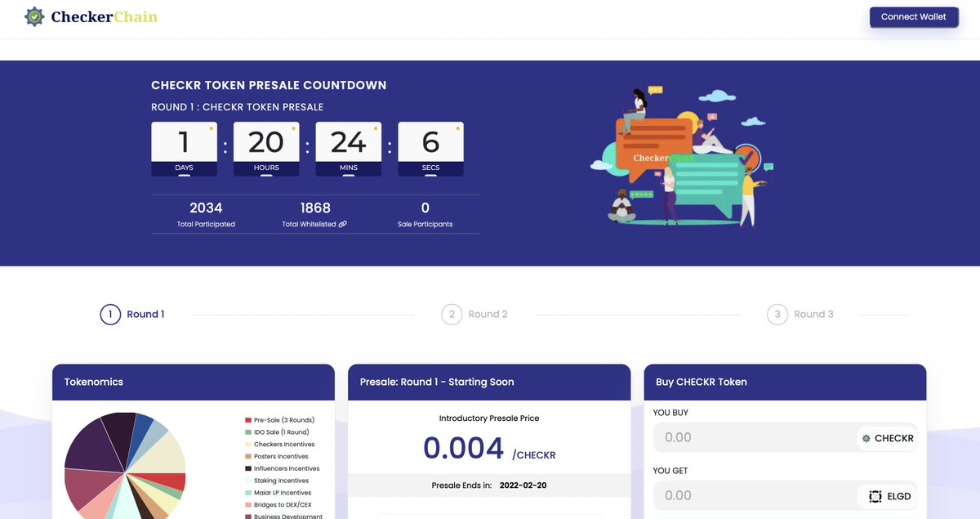Open the CHECKR token selector
Viewport: 980px width, 519px height.
(886, 438)
